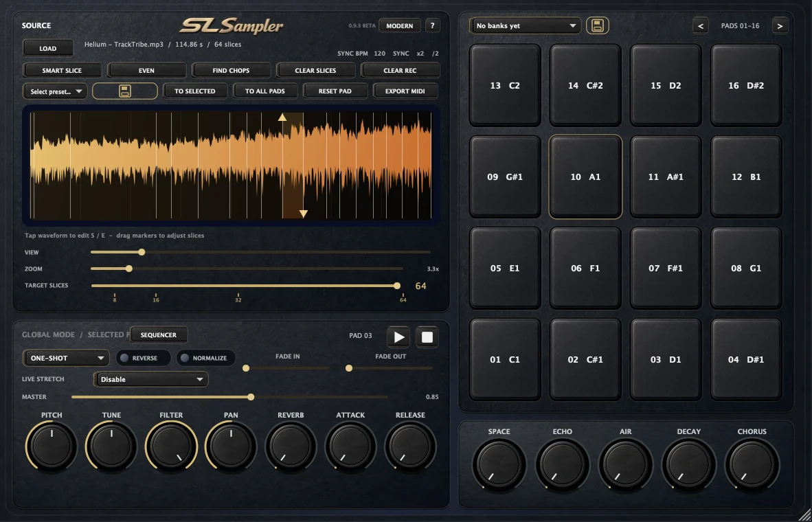
Task: Stop playback with the stop button
Action: (427, 337)
